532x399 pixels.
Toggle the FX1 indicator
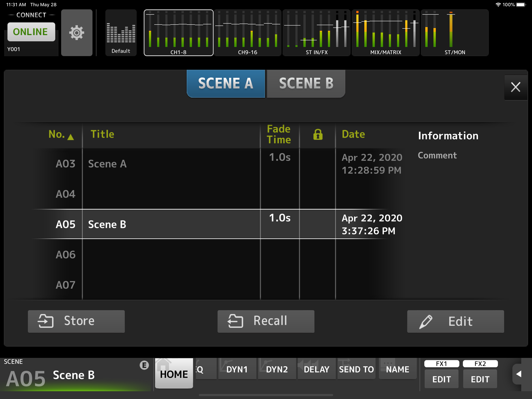point(441,363)
